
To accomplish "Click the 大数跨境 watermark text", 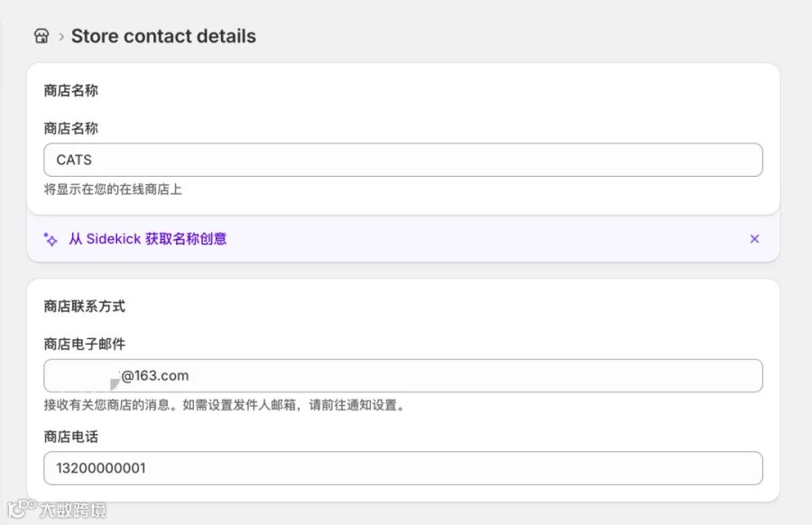I will pos(73,510).
